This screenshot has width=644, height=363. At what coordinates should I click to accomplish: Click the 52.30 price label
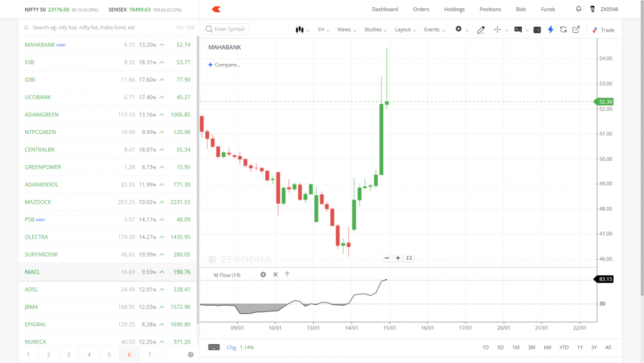[604, 101]
